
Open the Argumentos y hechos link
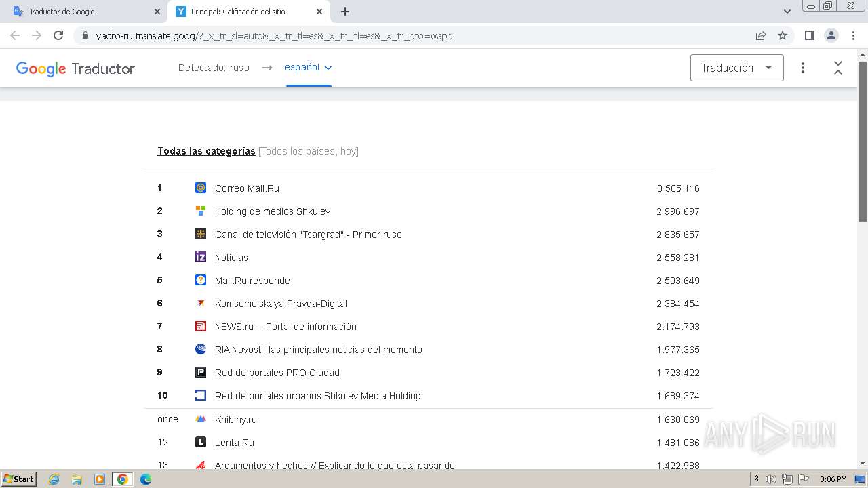tap(335, 466)
